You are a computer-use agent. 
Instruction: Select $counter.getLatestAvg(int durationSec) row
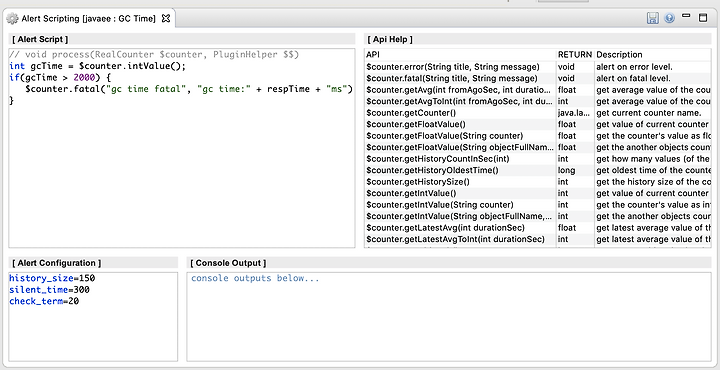(538, 228)
